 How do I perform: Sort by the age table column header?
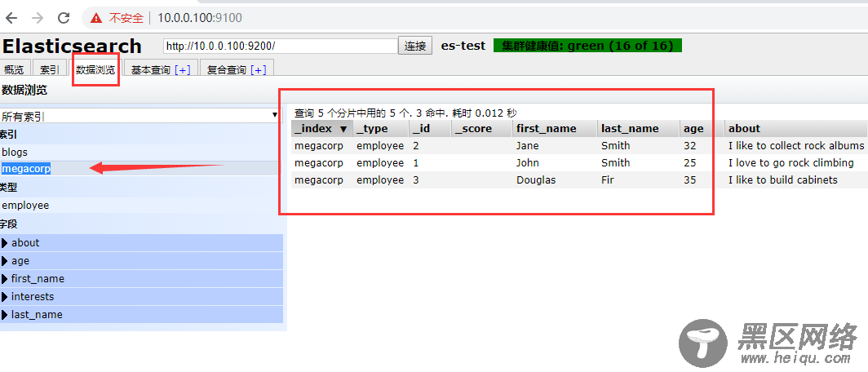(x=702, y=128)
